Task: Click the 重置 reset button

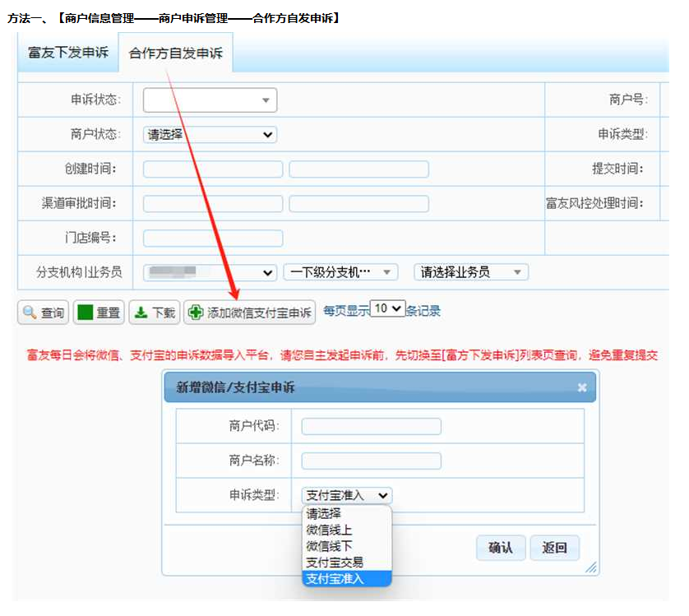Action: pyautogui.click(x=99, y=313)
